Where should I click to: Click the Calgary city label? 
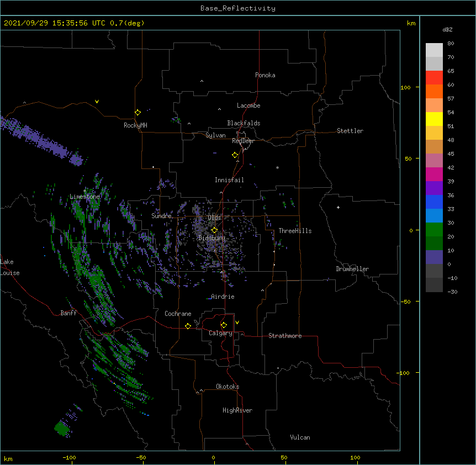tap(221, 333)
